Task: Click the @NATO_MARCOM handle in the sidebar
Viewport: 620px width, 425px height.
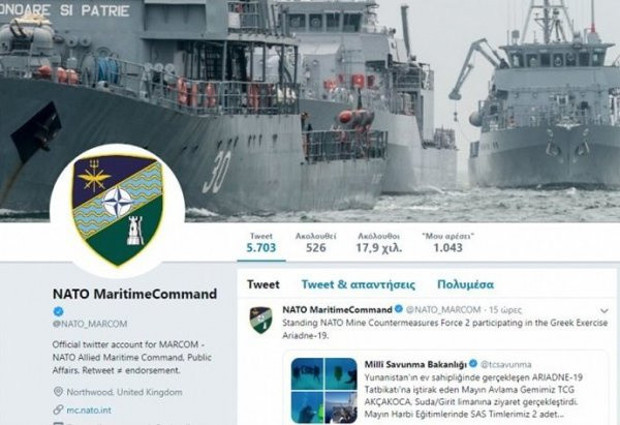Action: pyautogui.click(x=90, y=324)
